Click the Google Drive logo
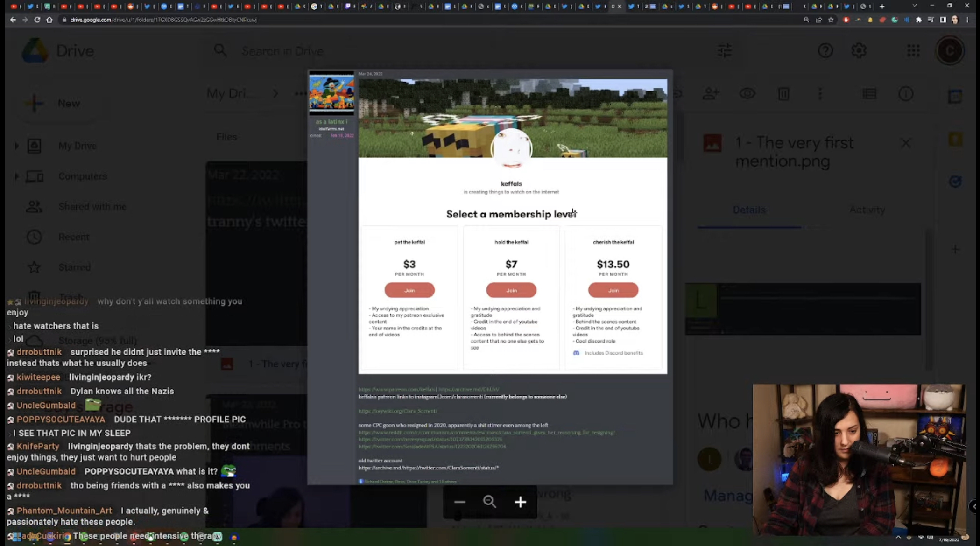The height and width of the screenshot is (546, 980). 35,50
